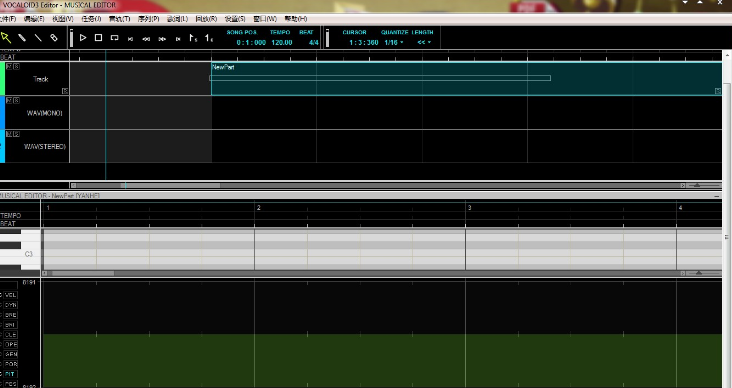Toggle mute on WAV(MONO) track
Image resolution: width=732 pixels, height=388 pixels.
(x=9, y=100)
